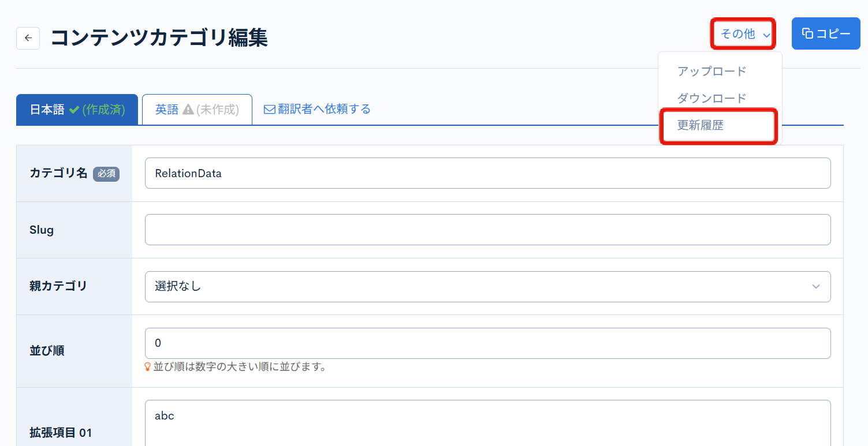
Task: Choose アップロード from the menu
Action: tap(711, 72)
